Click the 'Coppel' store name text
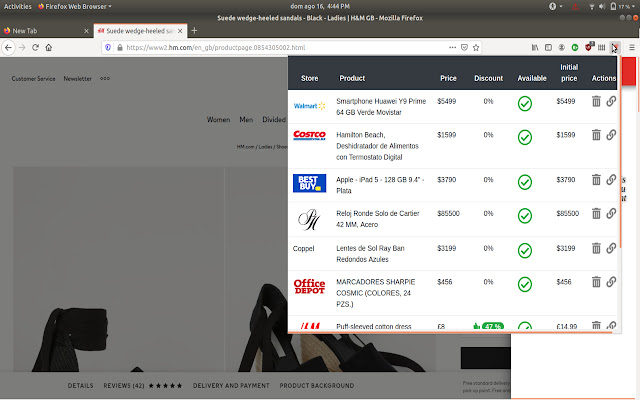Screen dimensions: 640x400 coord(303,249)
